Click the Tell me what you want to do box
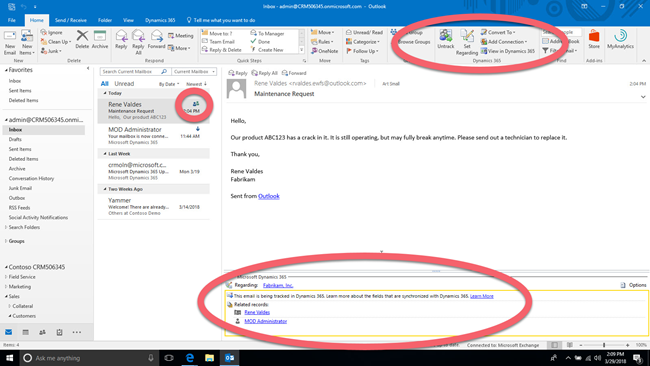Image resolution: width=650 pixels, height=366 pixels. (x=221, y=20)
